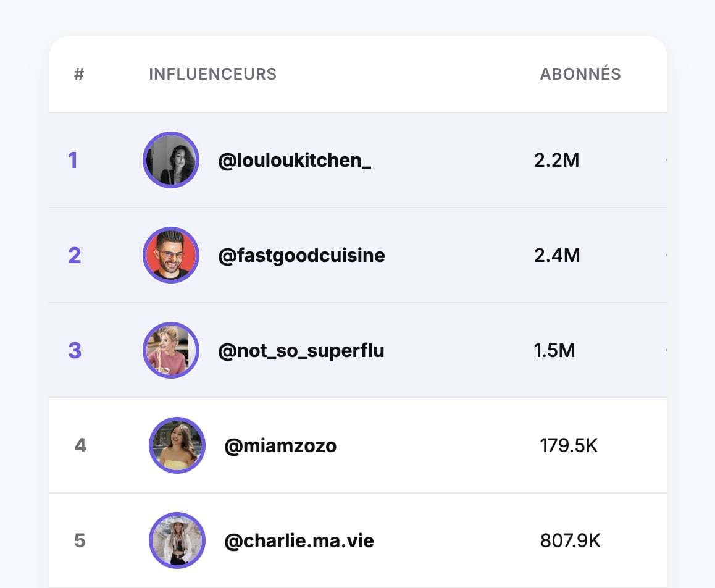Select the 2.4M subscriber value
The width and height of the screenshot is (715, 588).
click(x=557, y=256)
